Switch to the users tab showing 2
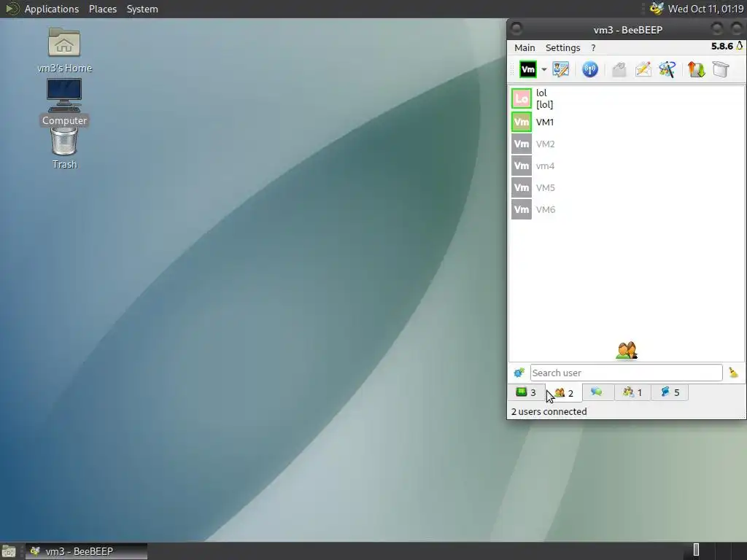Image resolution: width=747 pixels, height=560 pixels. click(x=564, y=393)
